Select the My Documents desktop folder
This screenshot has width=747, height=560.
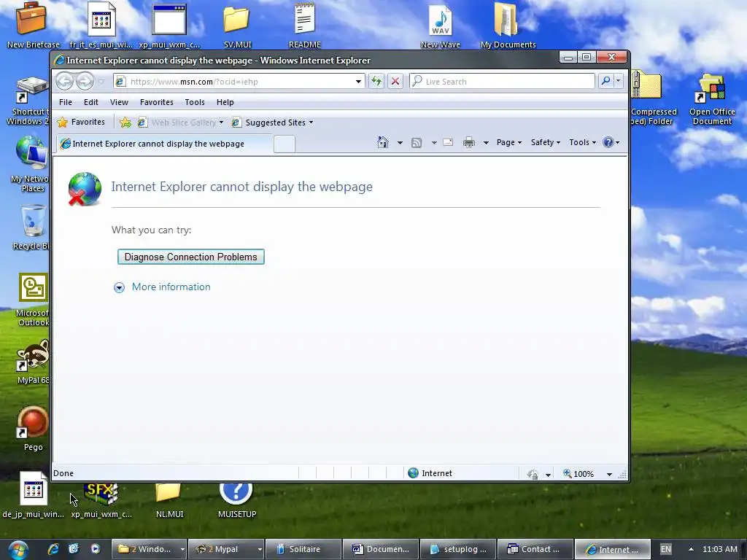pos(508,26)
